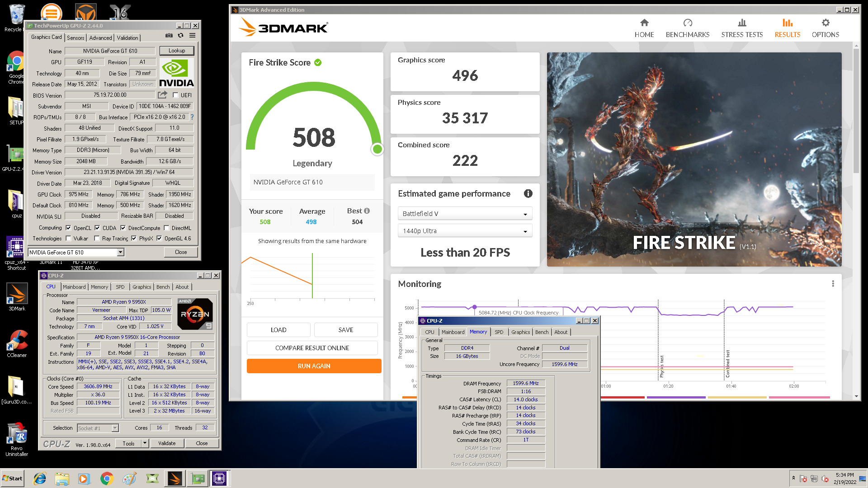The height and width of the screenshot is (488, 868).
Task: Open Paint from taskbar
Action: click(129, 479)
